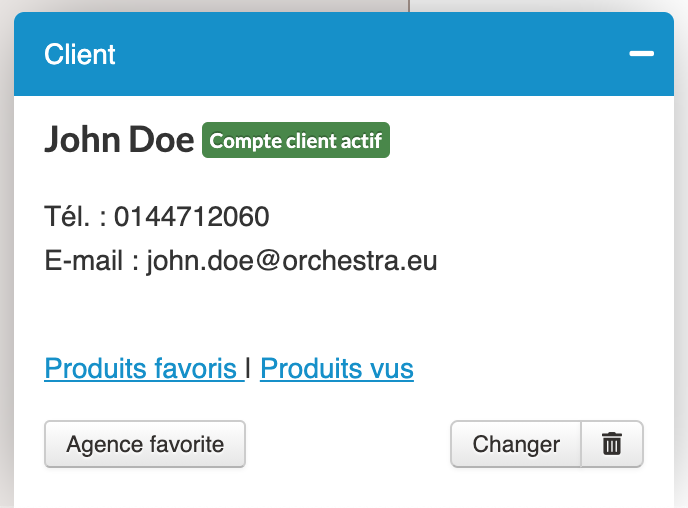This screenshot has height=508, width=688.
Task: Click the green Compte client actif badge
Action: click(x=296, y=141)
